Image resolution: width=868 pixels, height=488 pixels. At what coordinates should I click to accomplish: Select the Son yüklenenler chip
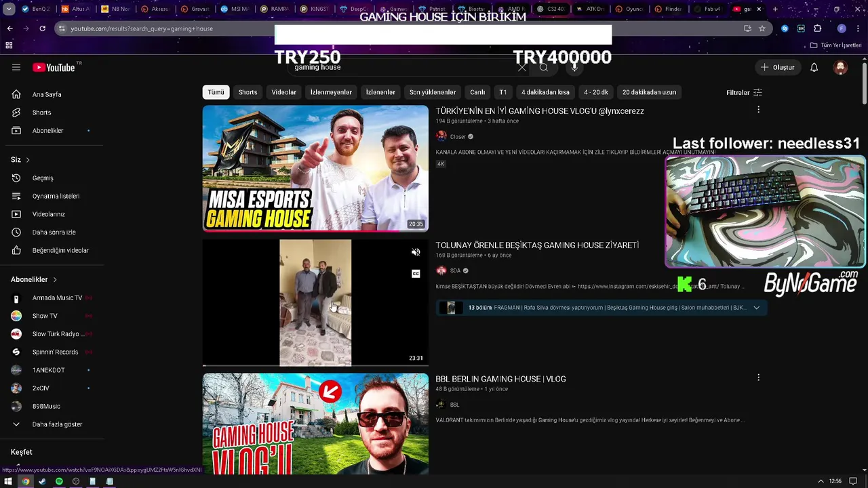point(433,92)
